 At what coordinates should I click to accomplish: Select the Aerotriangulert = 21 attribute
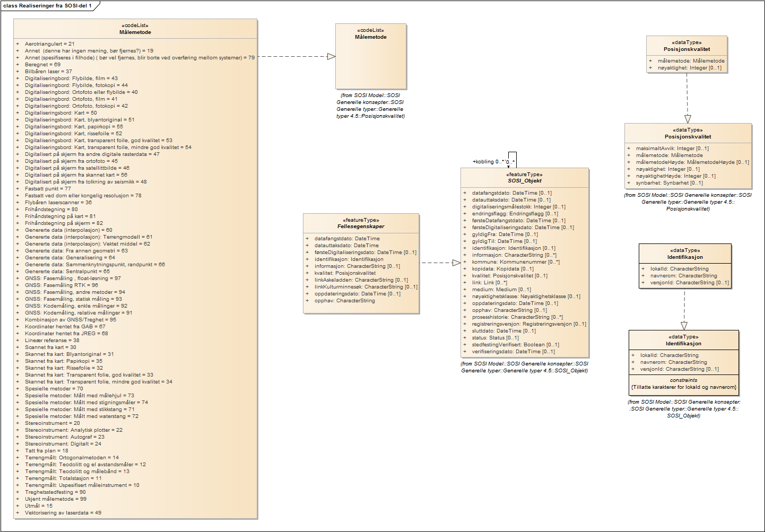pos(50,44)
